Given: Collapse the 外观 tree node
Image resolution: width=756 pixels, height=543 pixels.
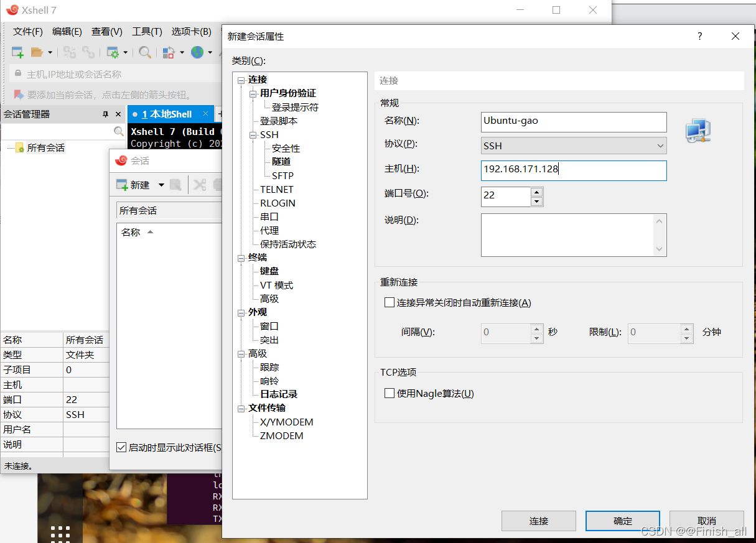Looking at the screenshot, I should click(x=241, y=312).
